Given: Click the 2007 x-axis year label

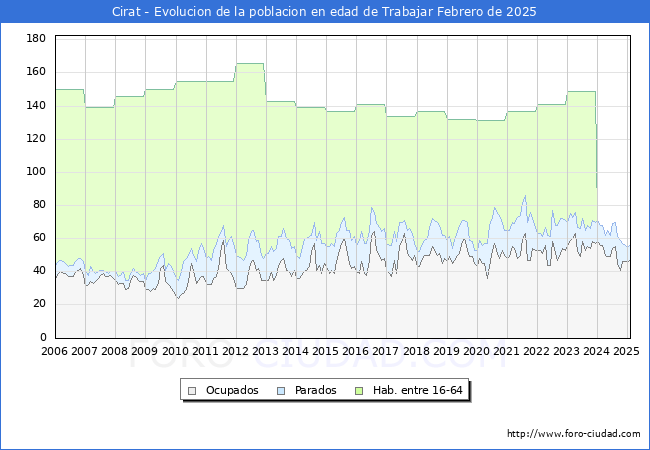Looking at the screenshot, I should click(x=84, y=351).
